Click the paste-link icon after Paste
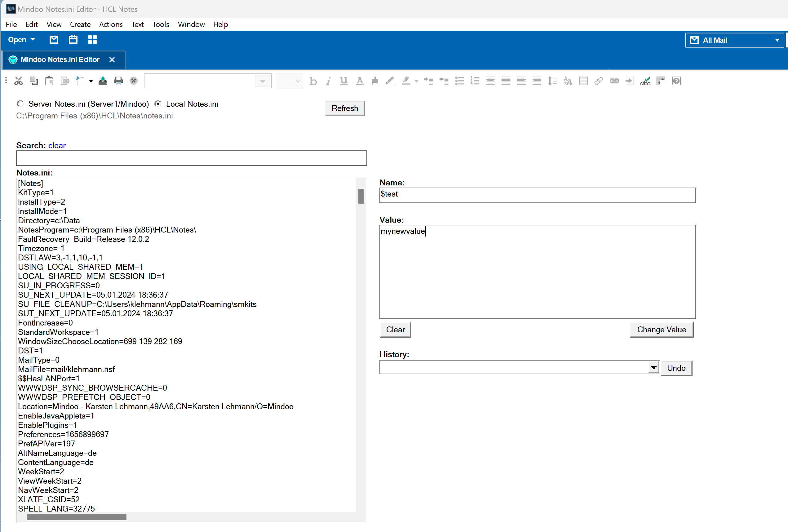 point(65,81)
